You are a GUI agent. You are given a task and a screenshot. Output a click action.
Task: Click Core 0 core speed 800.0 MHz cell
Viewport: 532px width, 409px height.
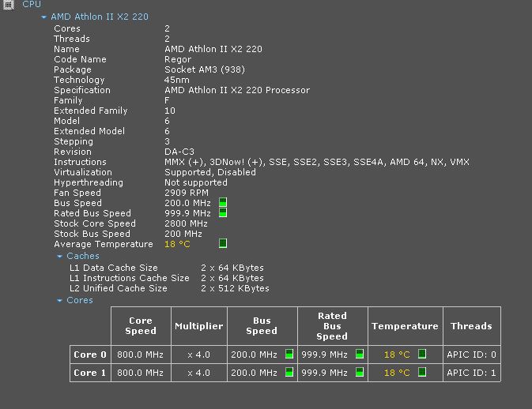click(x=141, y=355)
